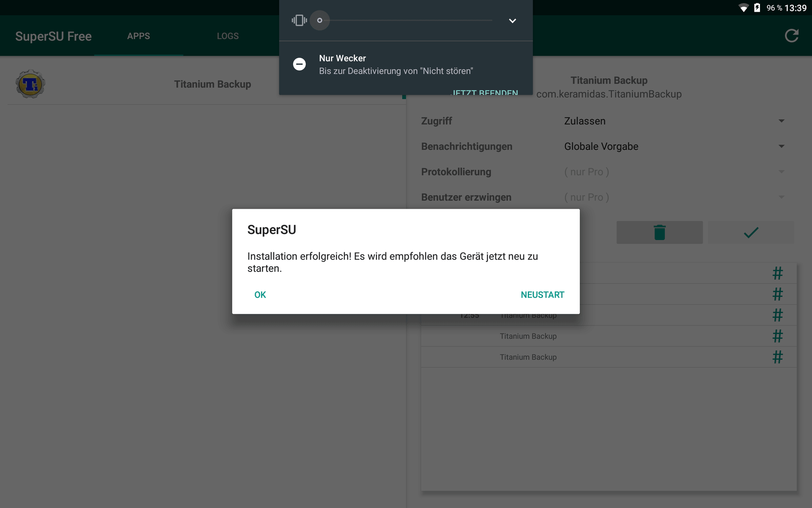Tap hash icon in 12:55 log row
Image resolution: width=812 pixels, height=508 pixels.
pos(777,315)
